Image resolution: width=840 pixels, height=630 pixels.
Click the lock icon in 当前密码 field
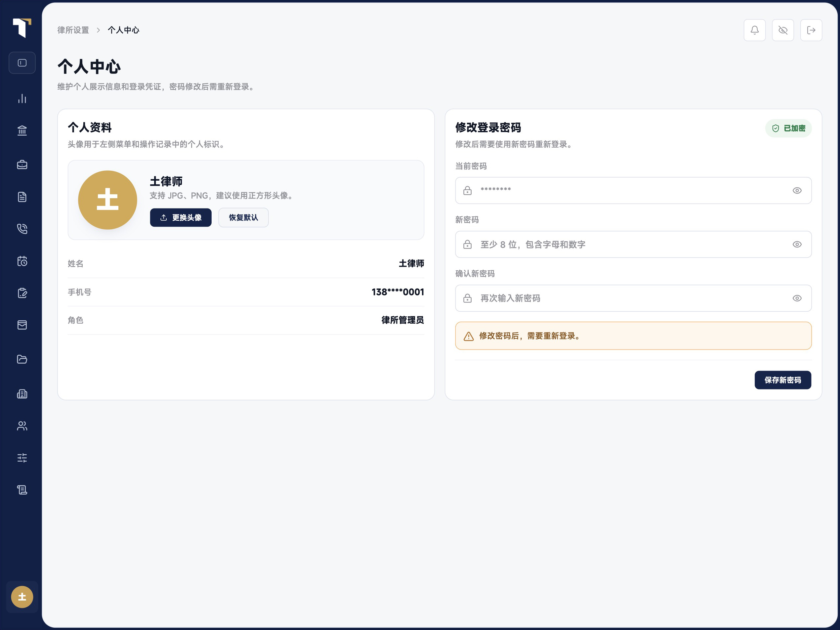coord(468,190)
